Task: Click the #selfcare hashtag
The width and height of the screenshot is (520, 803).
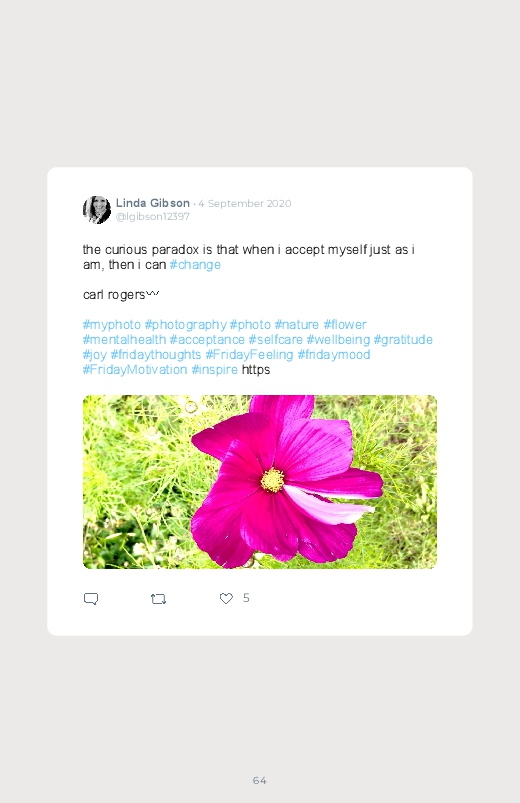Action: (x=276, y=340)
